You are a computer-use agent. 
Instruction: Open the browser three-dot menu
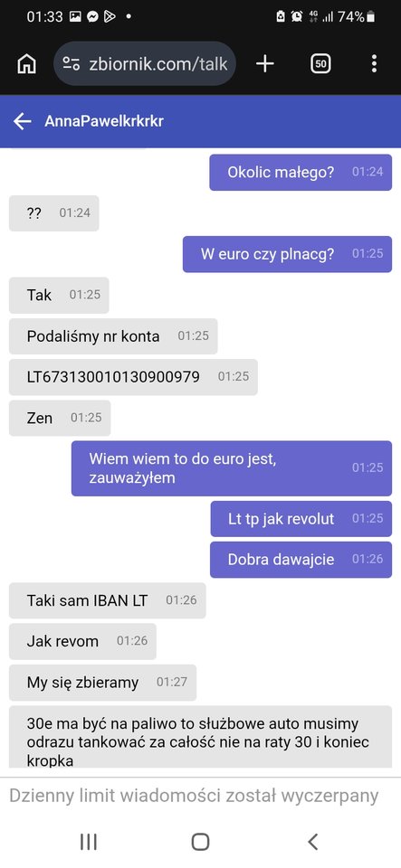tap(375, 64)
